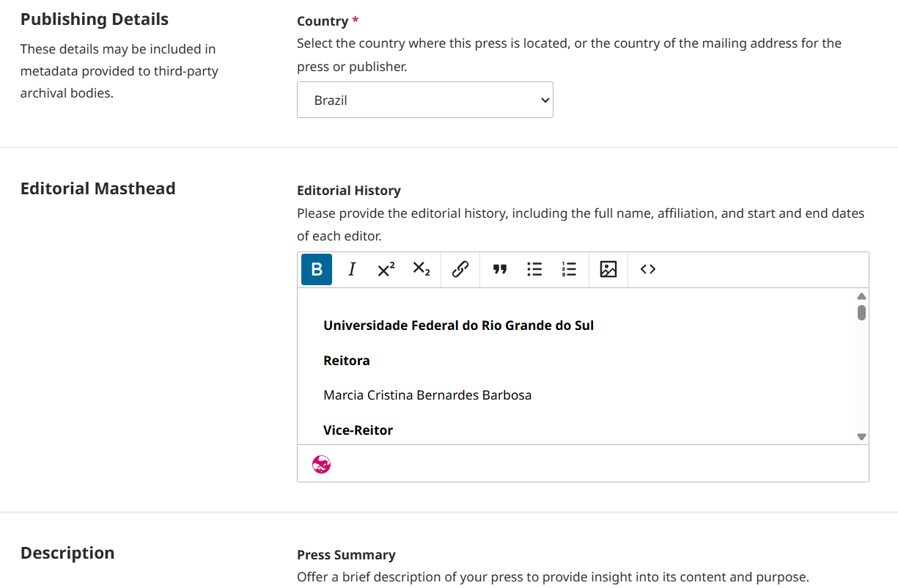Click the Marcia Cristina Bernardes Barbosa line
This screenshot has width=898, height=588.
coord(427,395)
